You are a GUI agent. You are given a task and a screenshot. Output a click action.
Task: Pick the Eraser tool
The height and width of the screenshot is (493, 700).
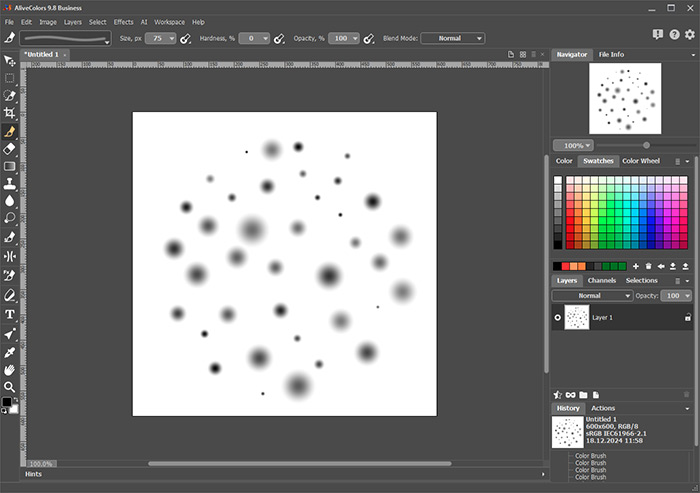pyautogui.click(x=9, y=149)
